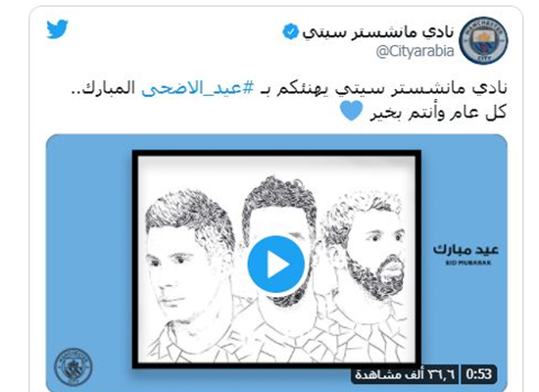539x392 pixels.
Task: Open the #عيد_الاضحى hashtag
Action: pos(198,88)
